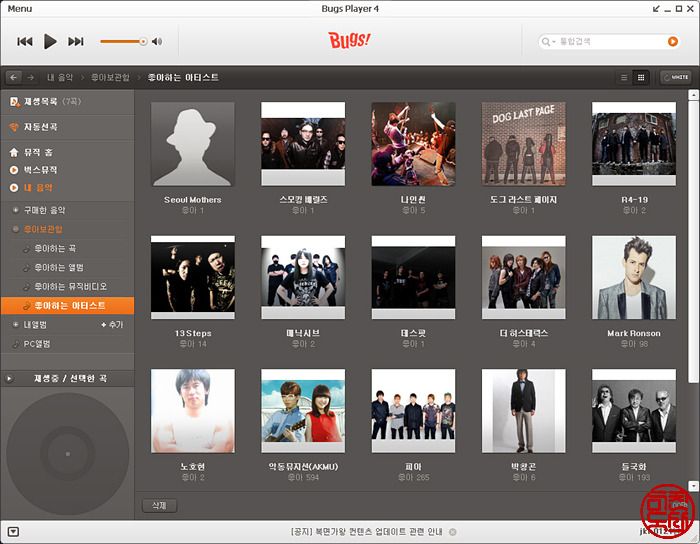Open 좋아하는 뮤직비디오 list
Viewport: 700px width, 544px height.
(x=71, y=287)
